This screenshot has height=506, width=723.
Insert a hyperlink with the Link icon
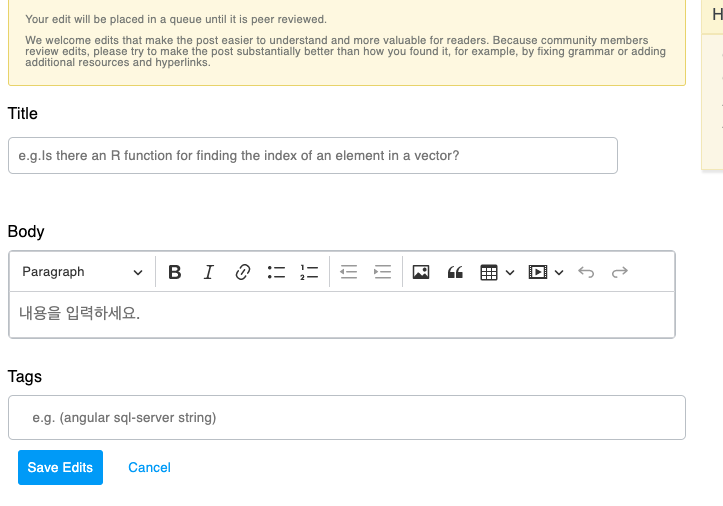(243, 272)
